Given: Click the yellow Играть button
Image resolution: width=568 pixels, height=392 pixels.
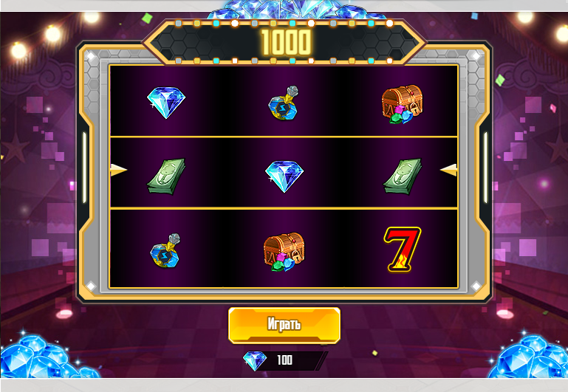Looking at the screenshot, I should [x=284, y=326].
